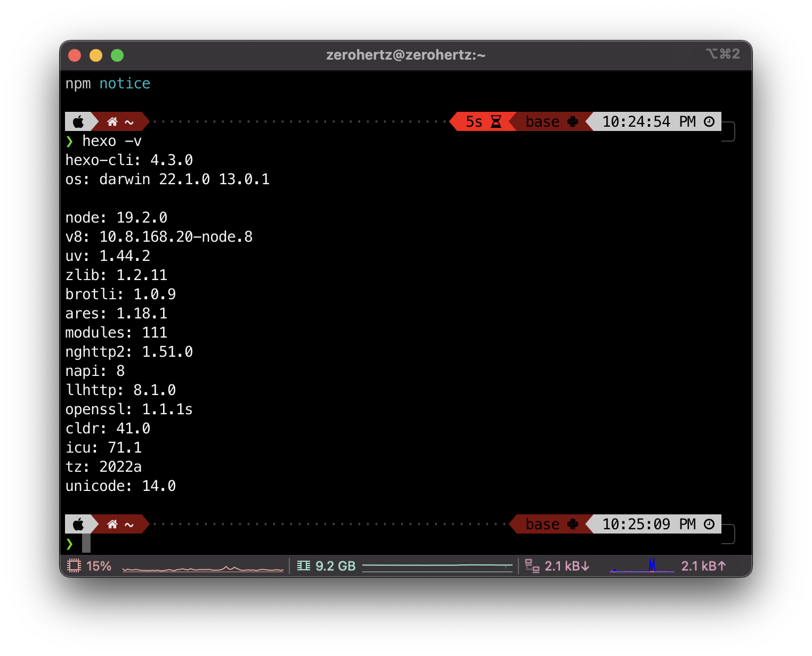Image resolution: width=812 pixels, height=656 pixels.
Task: Click the 2.1 kB download rate
Action: click(567, 566)
